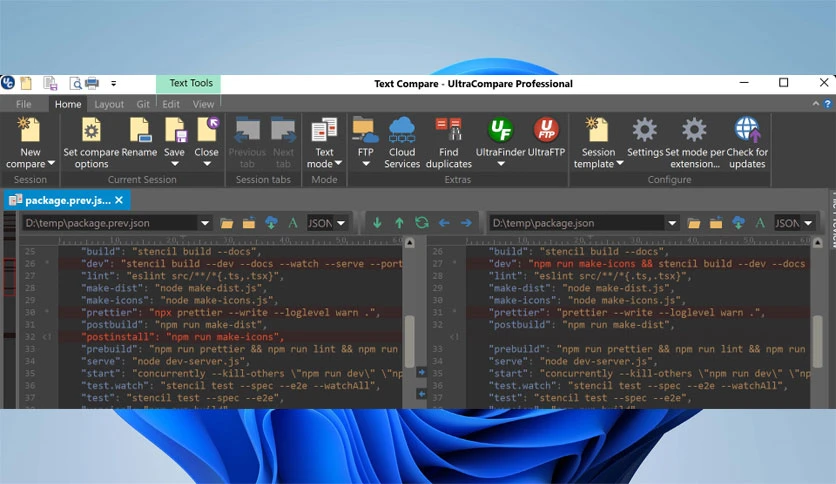
Task: Click the D:\temp\package.prev.json path field
Action: 110,223
